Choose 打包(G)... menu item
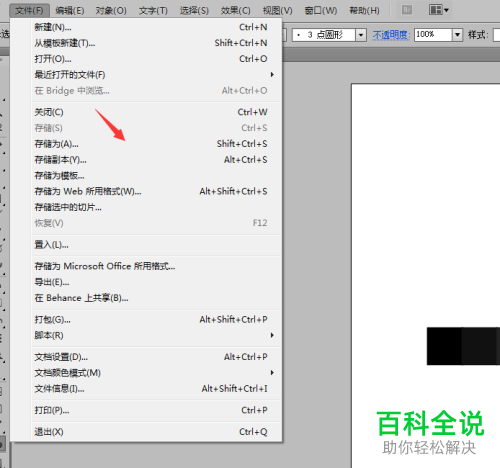Image resolution: width=500 pixels, height=468 pixels. pos(156,320)
